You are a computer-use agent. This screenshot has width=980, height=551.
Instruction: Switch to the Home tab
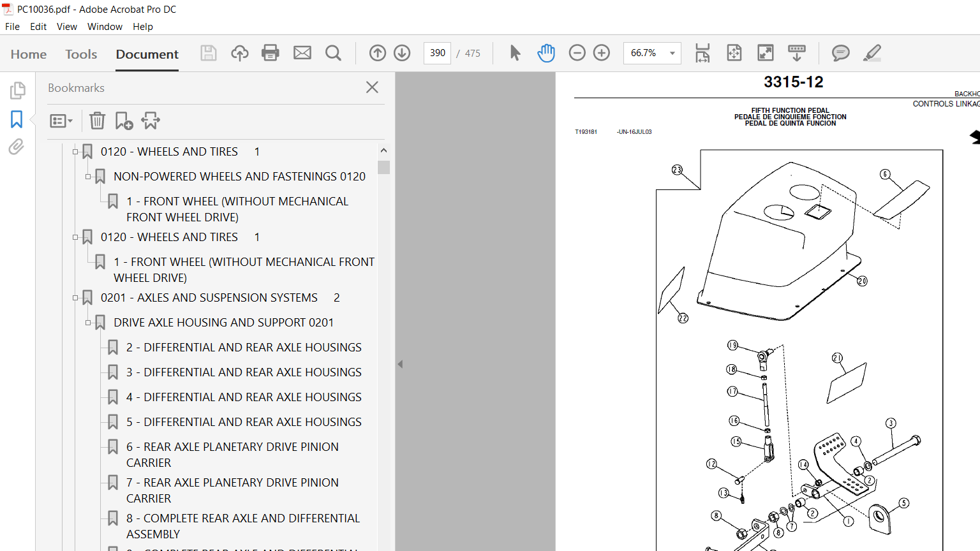tap(29, 54)
